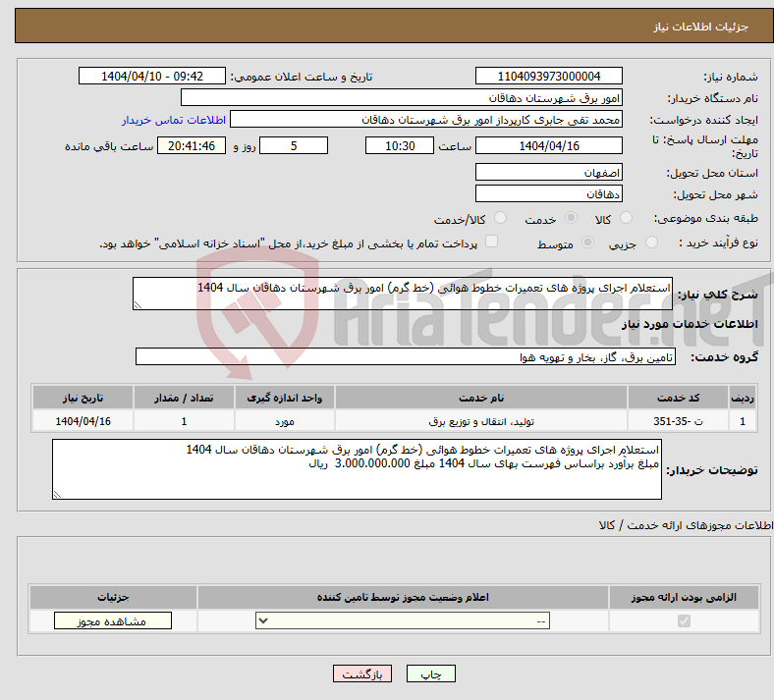Click the deadline time field 10:30

[400, 145]
